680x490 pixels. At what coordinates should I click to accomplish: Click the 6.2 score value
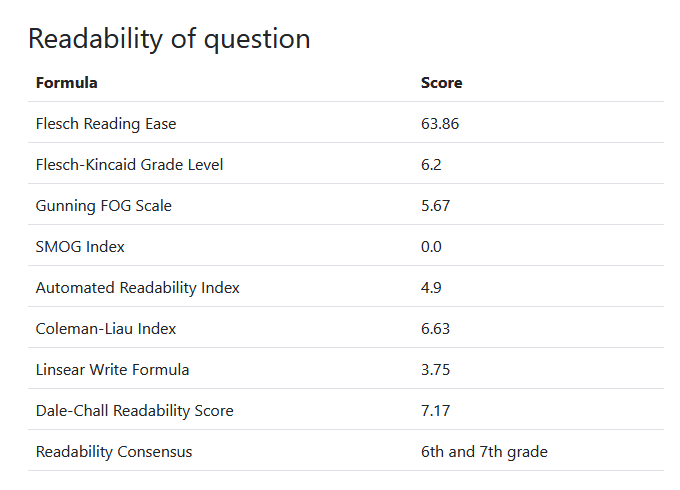432,165
